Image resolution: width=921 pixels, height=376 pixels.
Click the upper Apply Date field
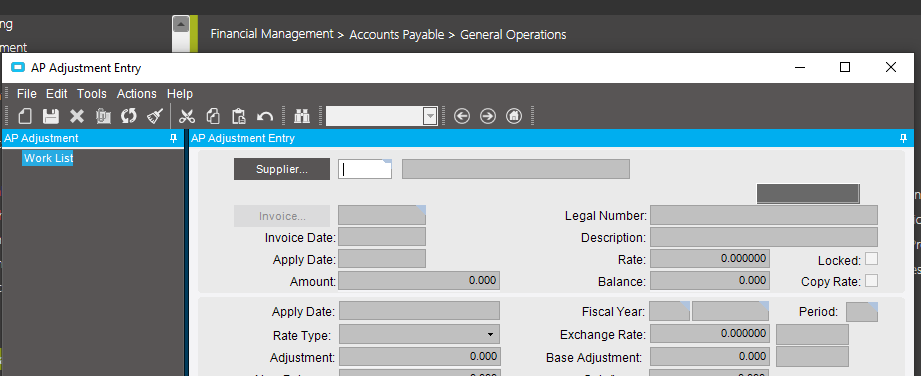pyautogui.click(x=382, y=259)
